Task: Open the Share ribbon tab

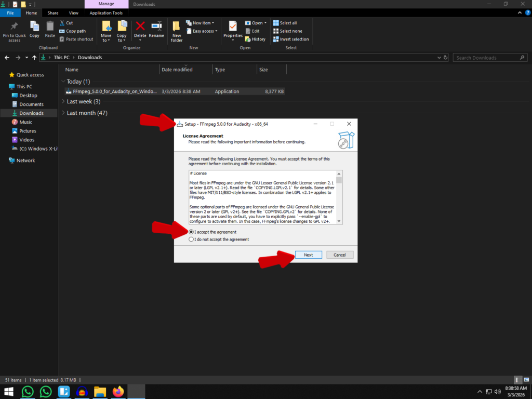Action: coord(52,13)
